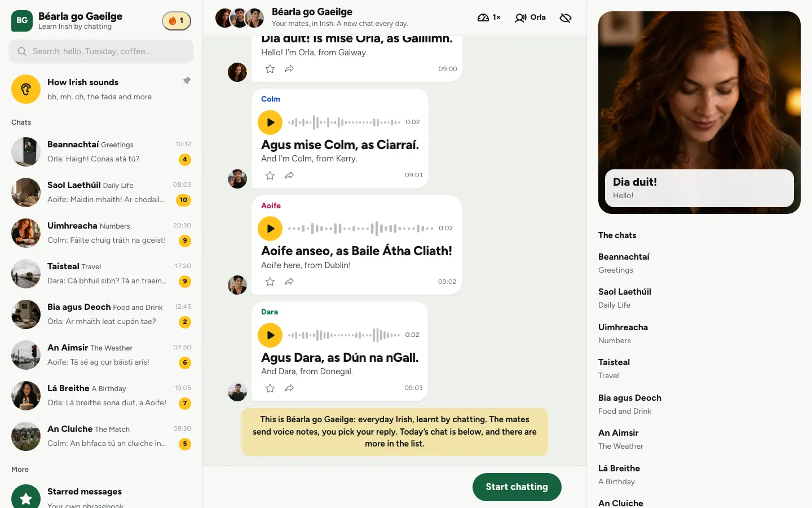The image size is (812, 508).
Task: Toggle translation visibility with the crossed-eye icon
Action: tap(566, 18)
